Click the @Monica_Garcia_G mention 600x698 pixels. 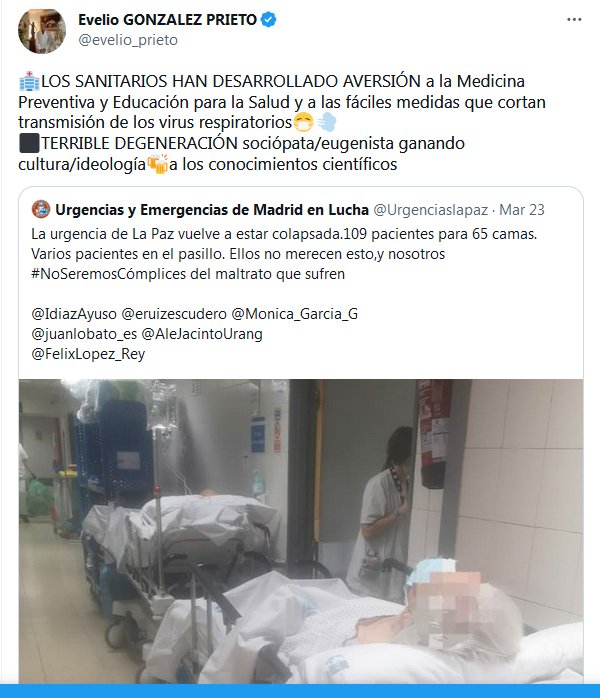295,314
